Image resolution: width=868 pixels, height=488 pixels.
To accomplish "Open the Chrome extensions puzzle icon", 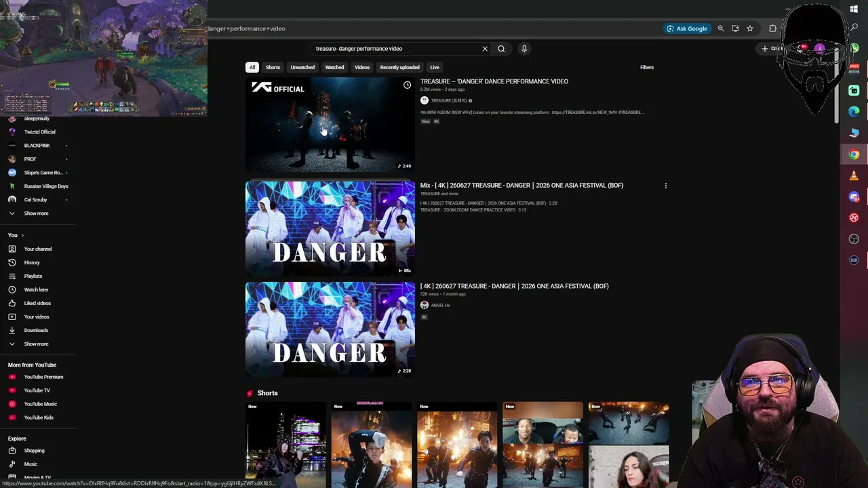I will (x=772, y=28).
